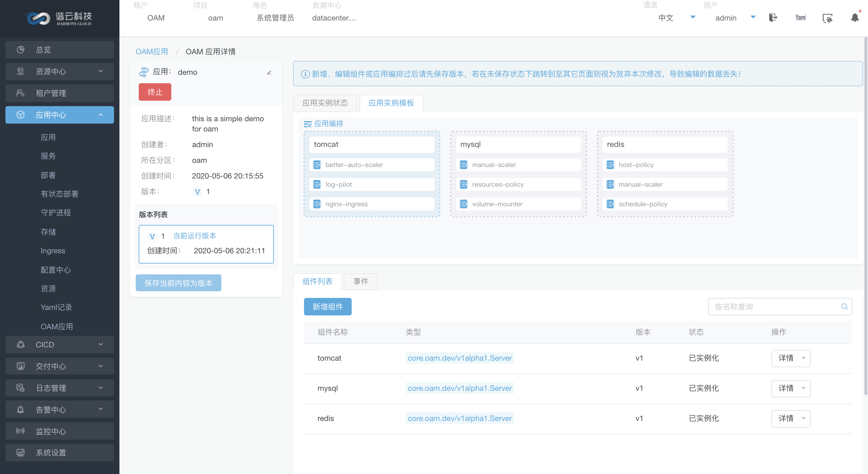This screenshot has width=868, height=474.
Task: Click the CICD sidebar icon
Action: (21, 344)
